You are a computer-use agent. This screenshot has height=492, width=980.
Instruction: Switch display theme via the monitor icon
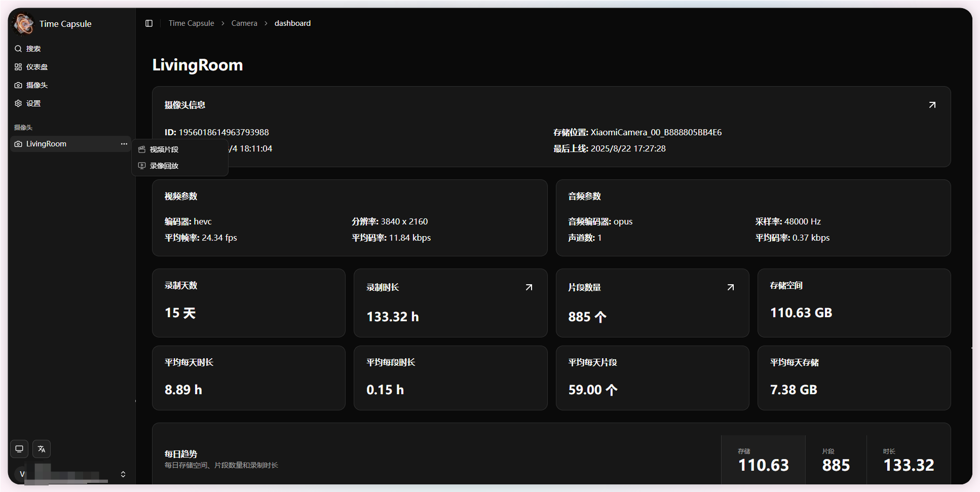(19, 448)
